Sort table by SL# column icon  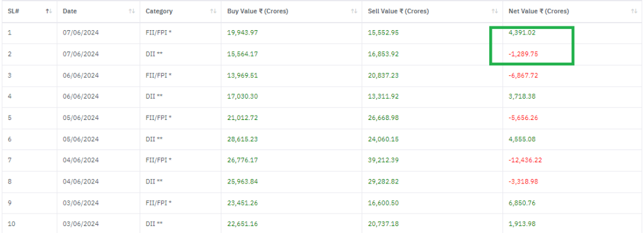[x=49, y=11]
